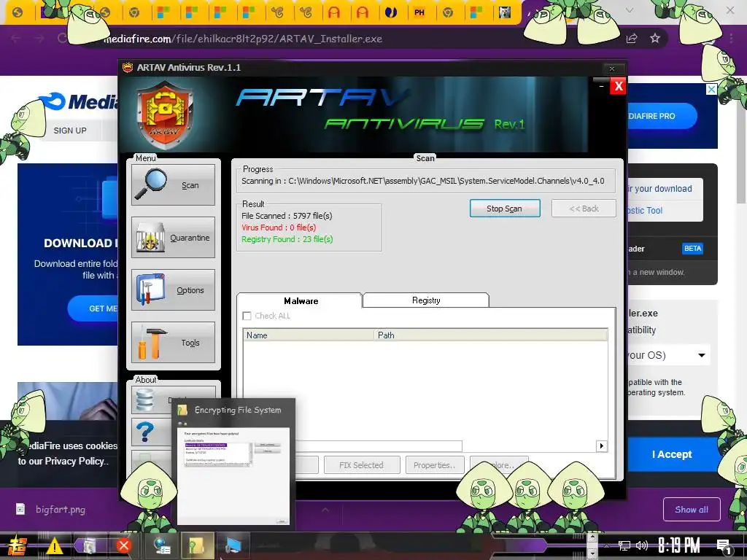Open the Options section in ARTAV

173,289
